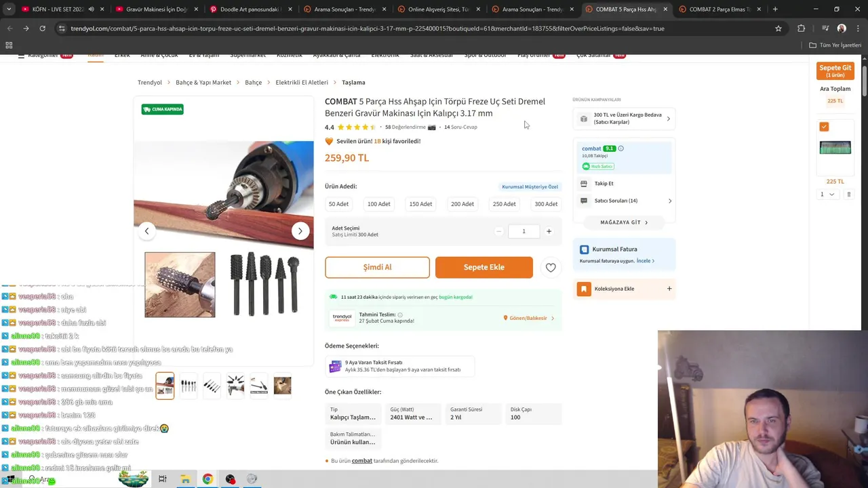Expand the Satıcı Soruları (14) row

624,201
